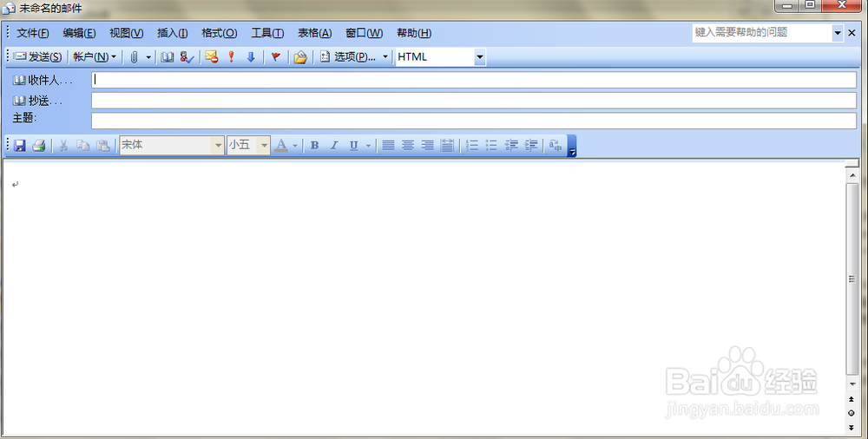868x439 pixels.
Task: Click the 键入需要帮助的问题 help search box
Action: tap(762, 33)
